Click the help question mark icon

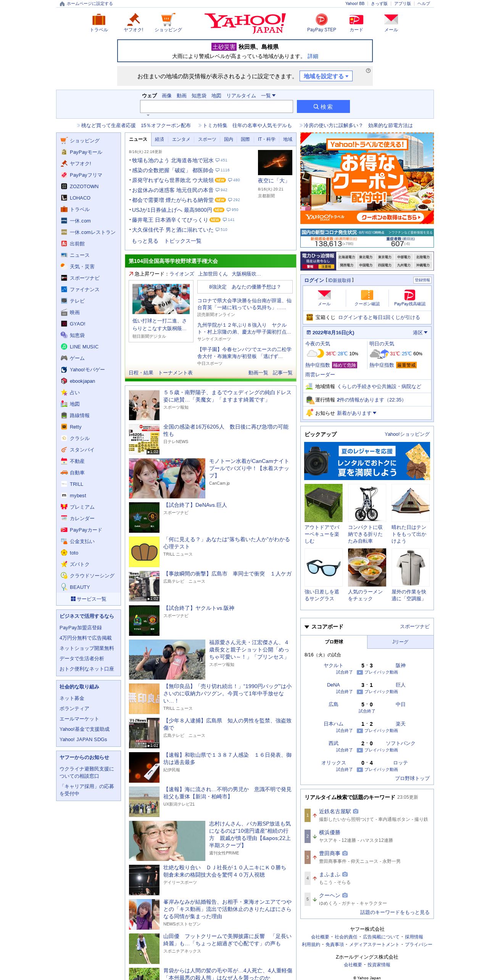368,71
